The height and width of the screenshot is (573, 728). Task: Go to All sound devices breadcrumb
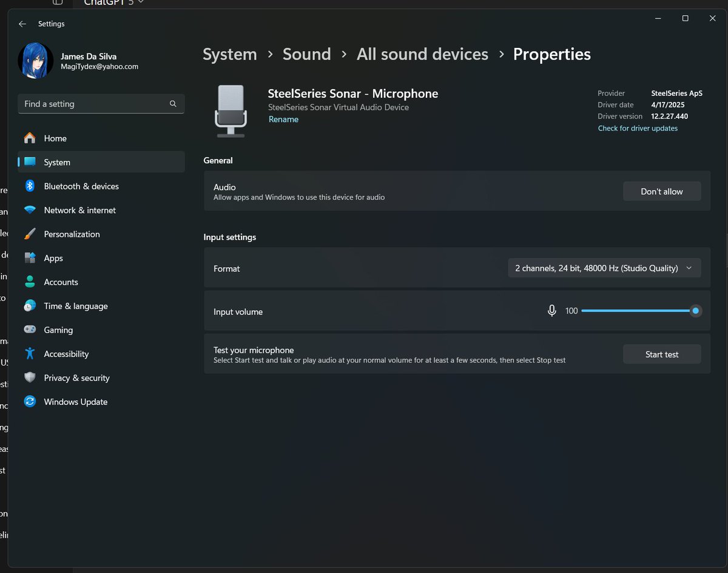(422, 54)
